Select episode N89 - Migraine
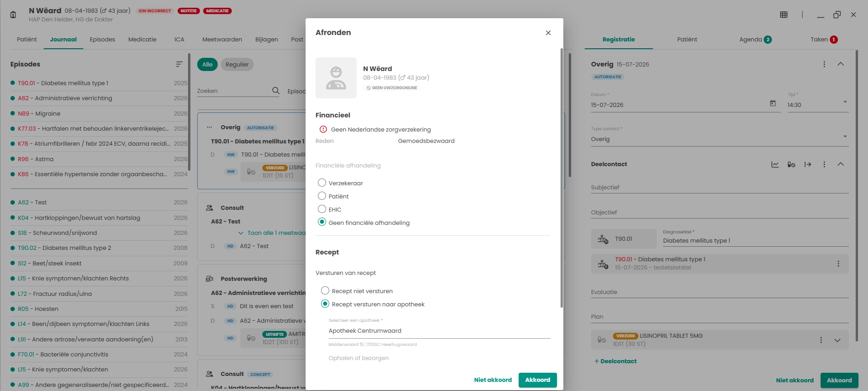Viewport: 868px width, 391px height. (x=99, y=113)
